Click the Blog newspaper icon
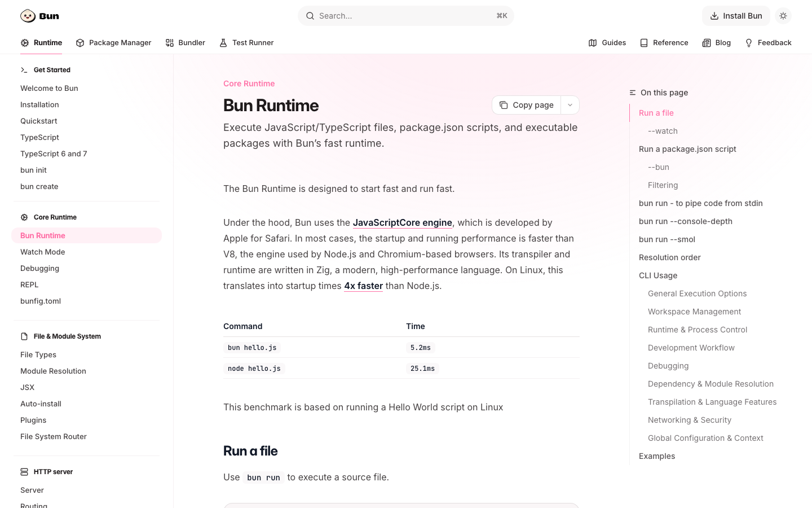Image resolution: width=812 pixels, height=508 pixels. tap(707, 43)
